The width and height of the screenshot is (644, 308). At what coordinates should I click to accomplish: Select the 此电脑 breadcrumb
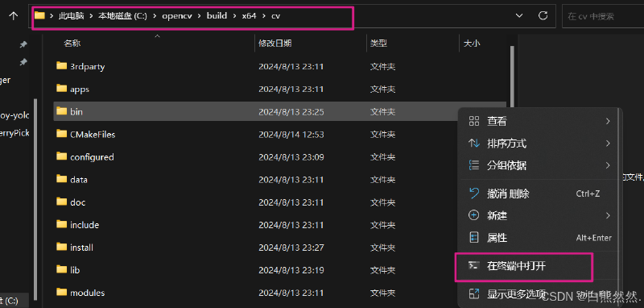[71, 16]
